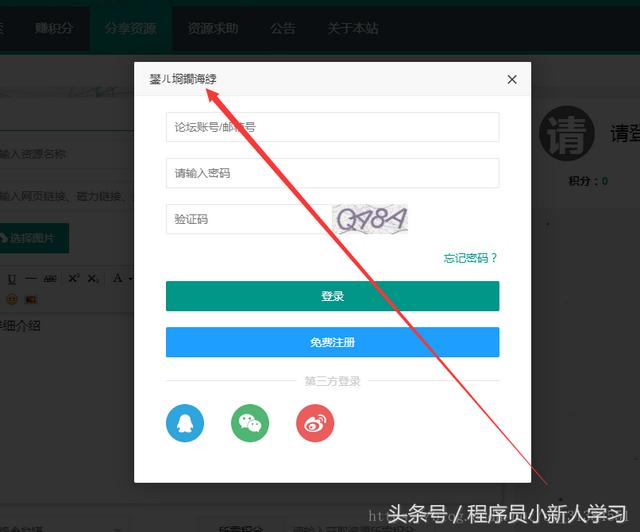The width and height of the screenshot is (640, 532).
Task: Click the green 登录 button
Action: 332,296
